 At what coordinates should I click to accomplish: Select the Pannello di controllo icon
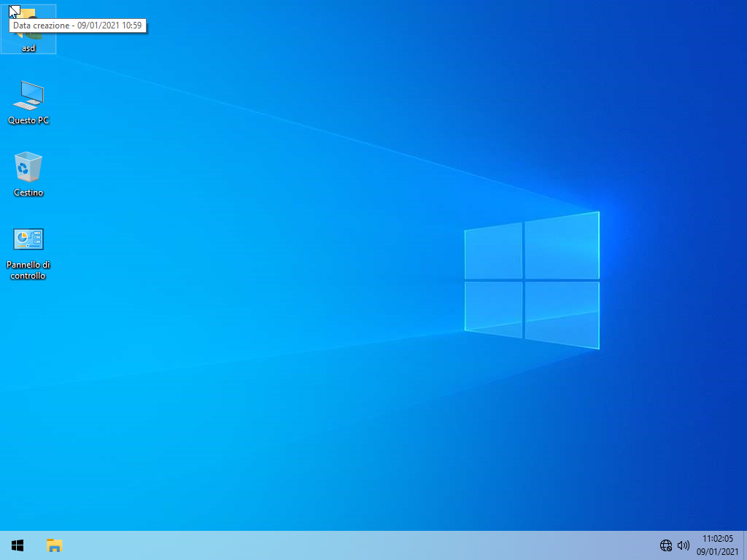tap(28, 239)
